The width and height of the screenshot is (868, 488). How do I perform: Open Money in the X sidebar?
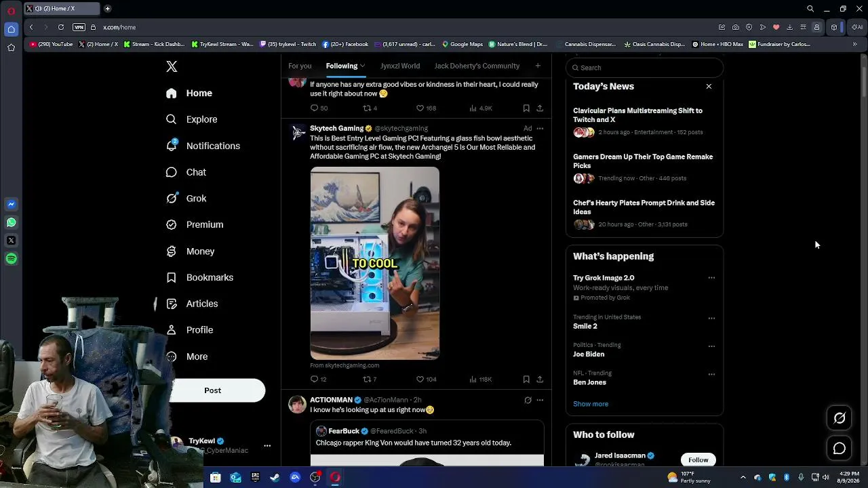point(191,251)
